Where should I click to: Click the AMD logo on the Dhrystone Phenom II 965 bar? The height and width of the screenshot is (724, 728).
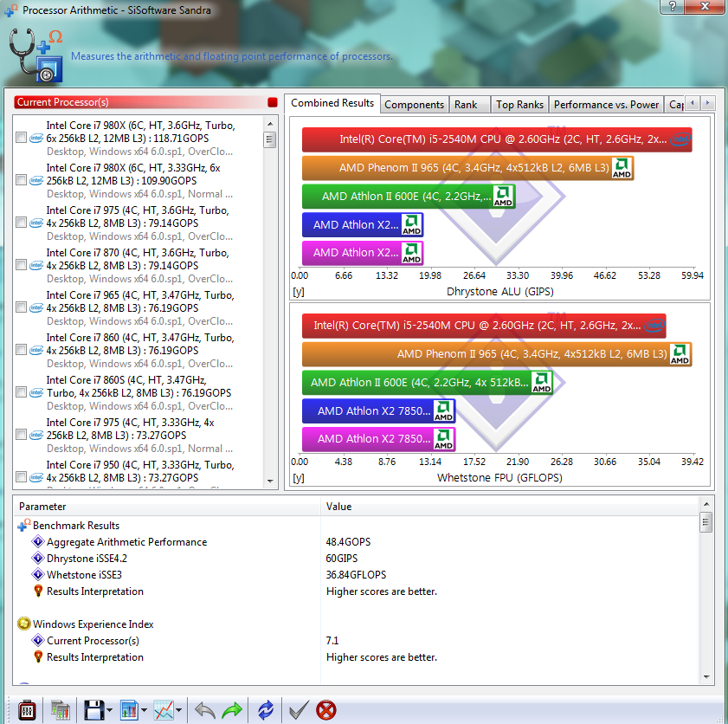click(x=622, y=168)
